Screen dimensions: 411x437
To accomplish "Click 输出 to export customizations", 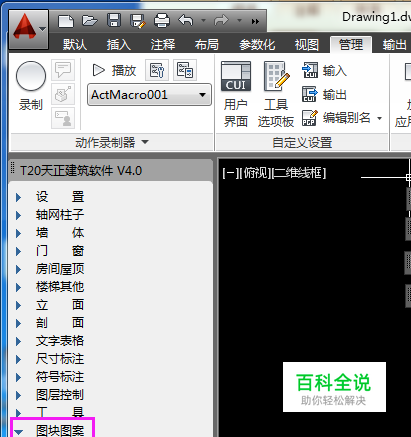I will [324, 94].
